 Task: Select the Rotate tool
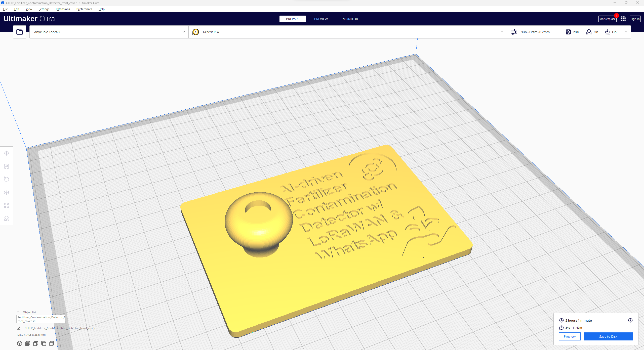(7, 179)
